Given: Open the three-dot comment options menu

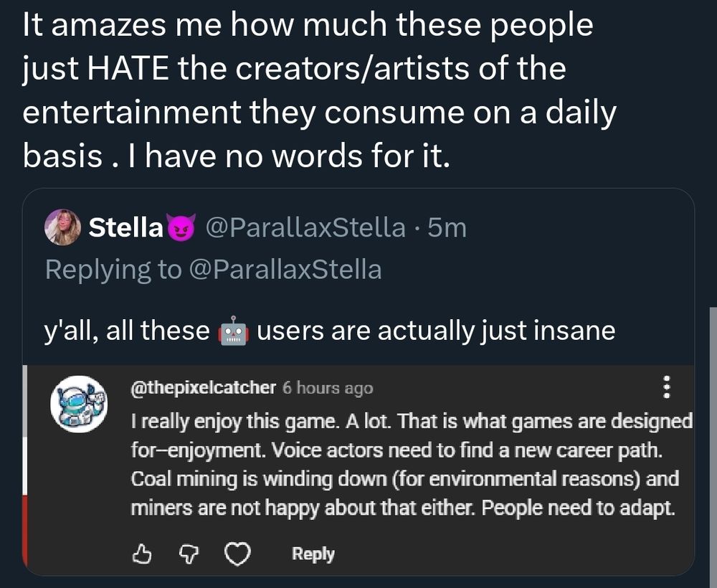Looking at the screenshot, I should pos(668,387).
